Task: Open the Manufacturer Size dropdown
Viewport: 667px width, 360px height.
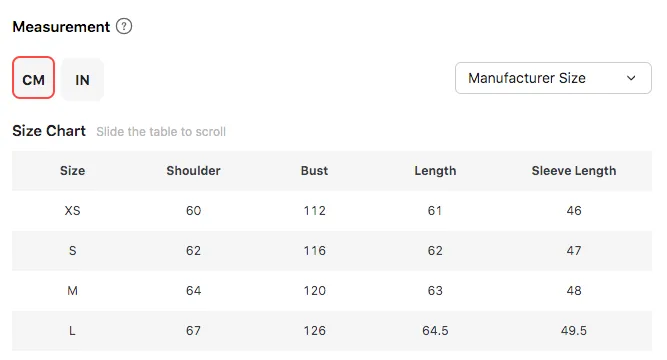Action: tap(553, 78)
